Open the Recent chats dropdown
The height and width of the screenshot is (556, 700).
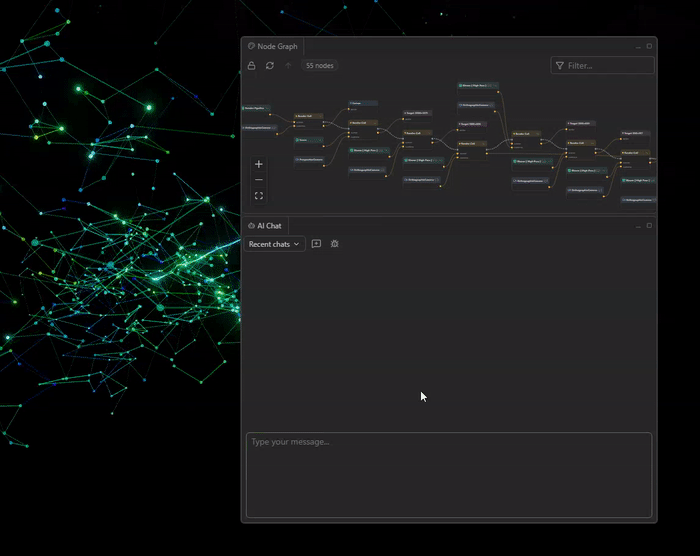click(274, 244)
